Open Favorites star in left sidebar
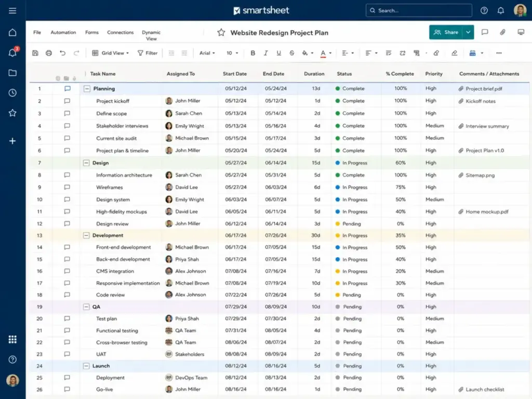The height and width of the screenshot is (399, 532). 12,113
